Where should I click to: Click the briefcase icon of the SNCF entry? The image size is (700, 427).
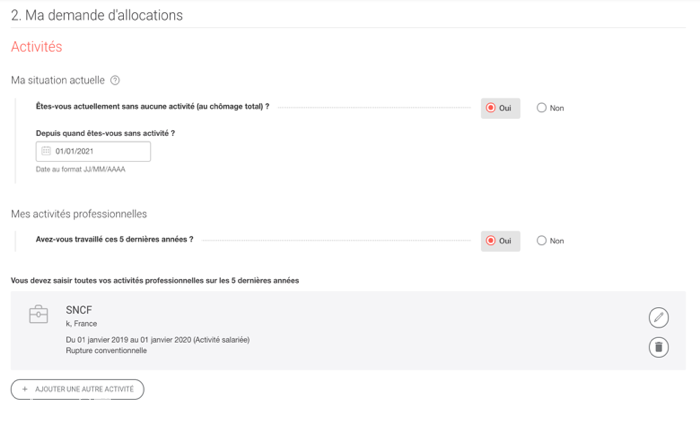click(38, 314)
